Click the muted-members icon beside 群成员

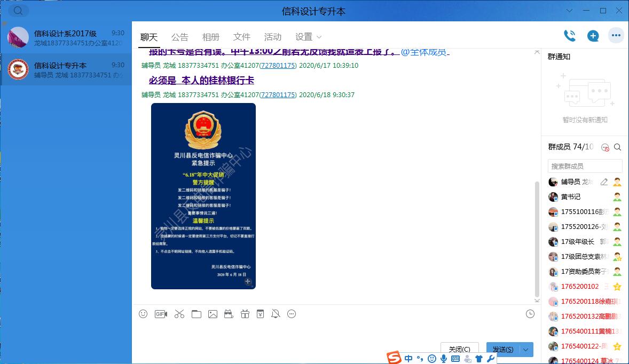point(606,147)
